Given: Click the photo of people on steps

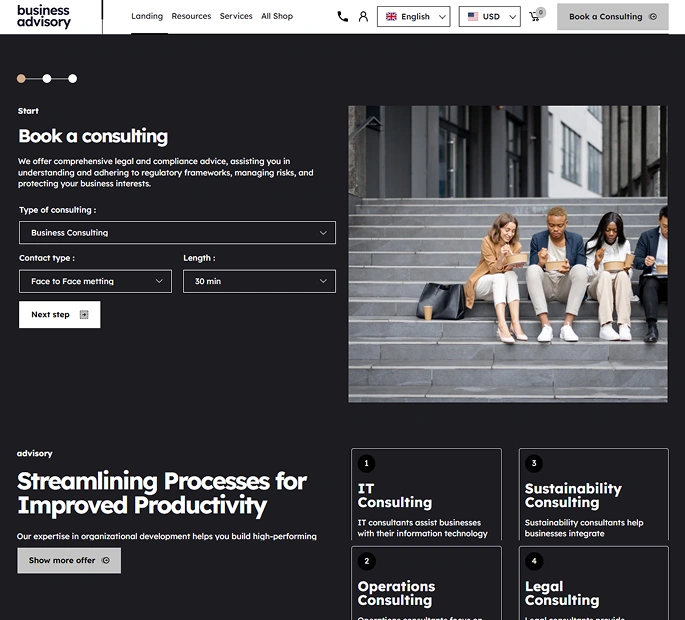Looking at the screenshot, I should (508, 254).
